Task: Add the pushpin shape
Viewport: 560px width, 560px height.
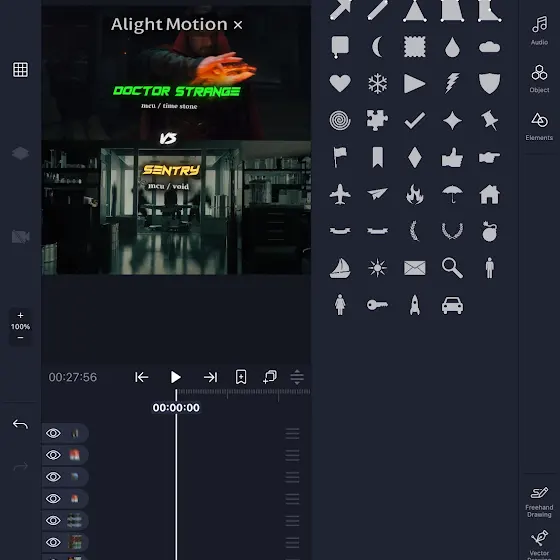Action: pyautogui.click(x=490, y=120)
